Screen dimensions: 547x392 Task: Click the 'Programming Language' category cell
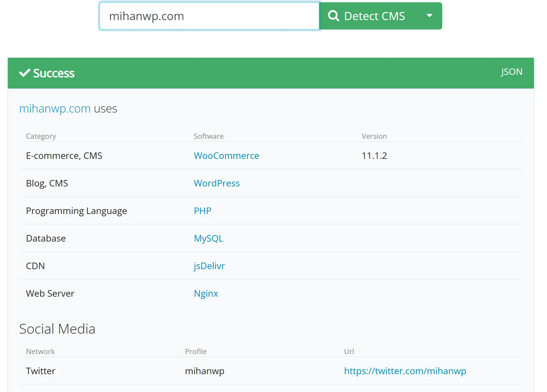76,211
